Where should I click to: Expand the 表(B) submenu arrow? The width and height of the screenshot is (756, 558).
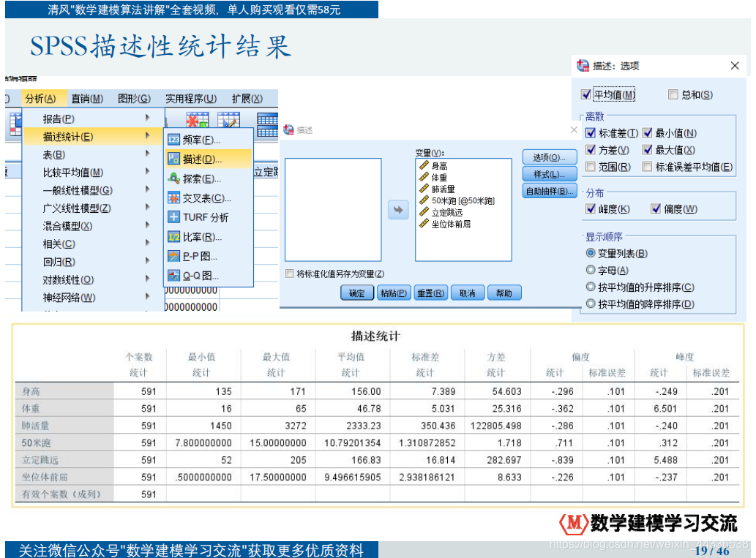coord(148,154)
